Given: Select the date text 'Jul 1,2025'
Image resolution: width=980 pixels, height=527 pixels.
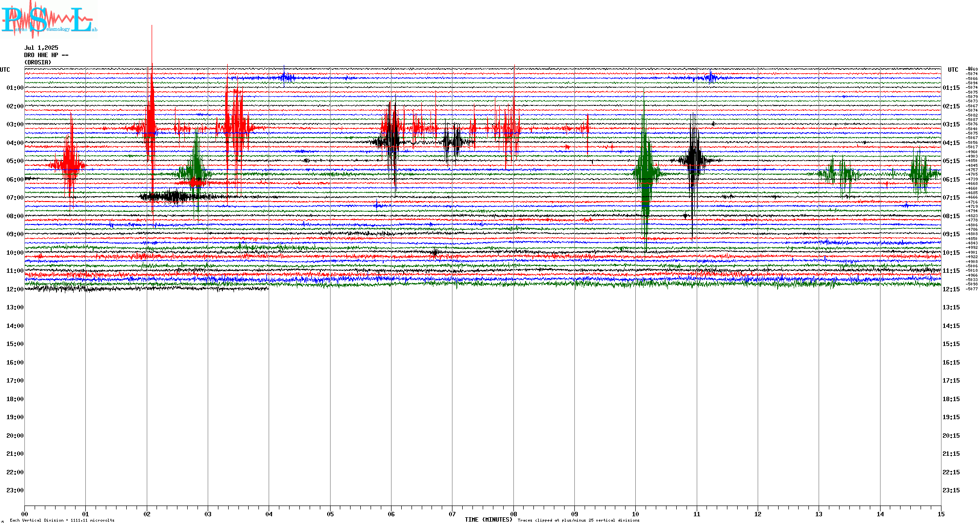Looking at the screenshot, I should tap(41, 48).
